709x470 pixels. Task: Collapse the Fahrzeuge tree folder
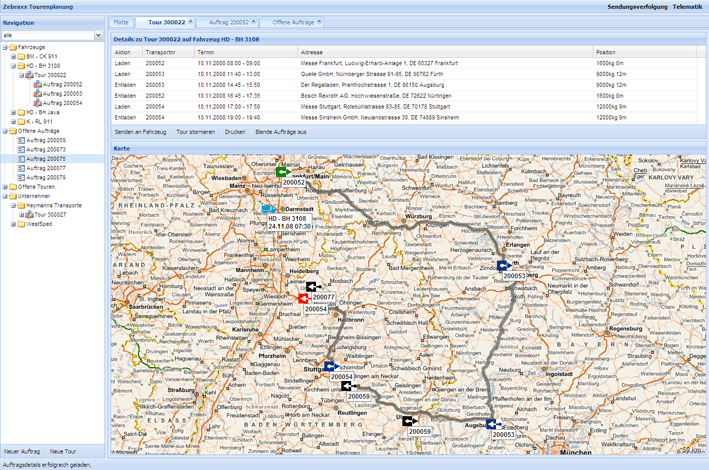click(6, 47)
